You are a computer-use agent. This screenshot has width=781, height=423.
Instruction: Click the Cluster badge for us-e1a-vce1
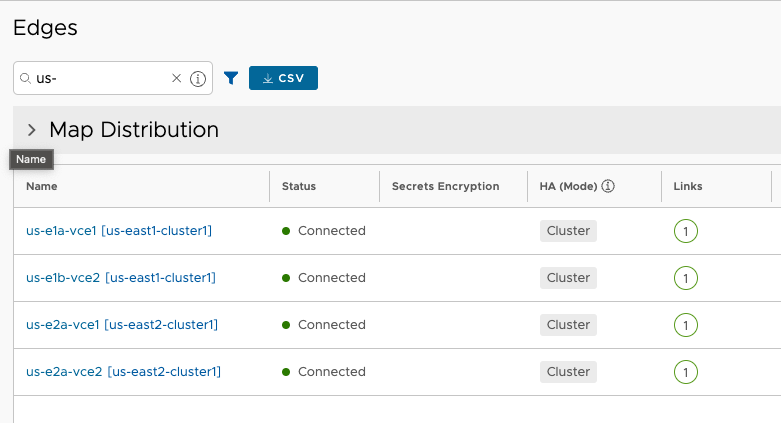tap(568, 231)
